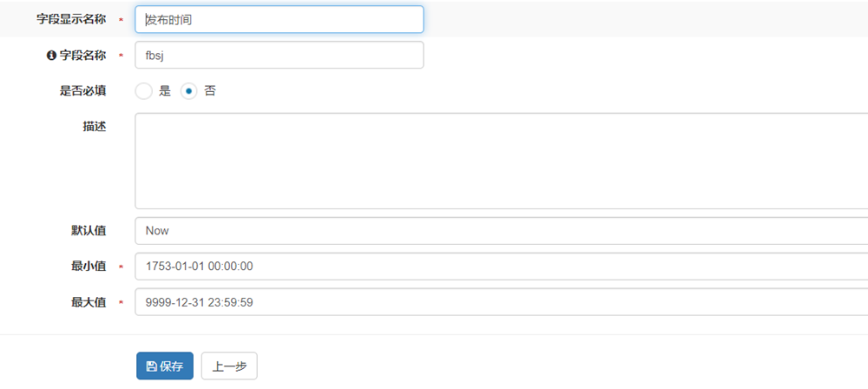
Task: Click the floppy disk icon on 保存
Action: click(x=152, y=366)
